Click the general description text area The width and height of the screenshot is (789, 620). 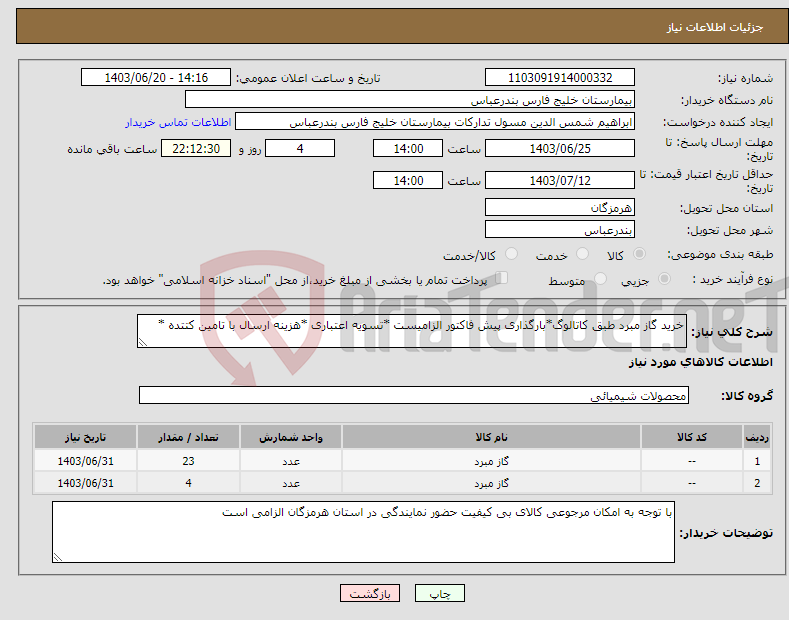click(412, 331)
